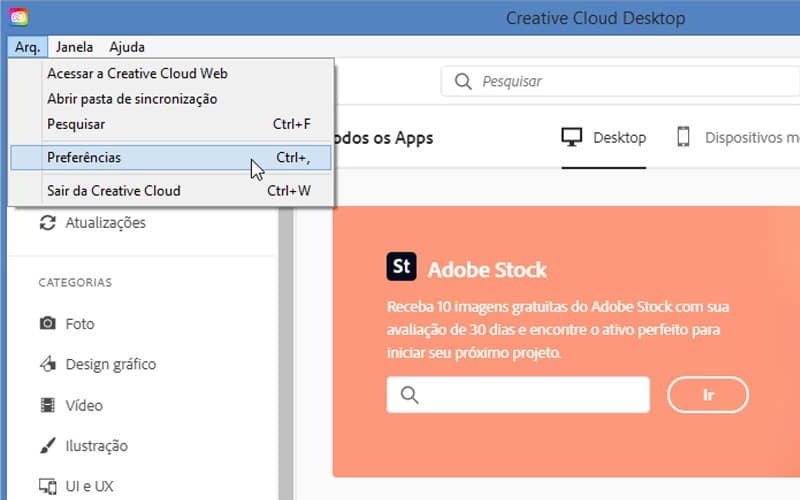Open the Ilustração category
The image size is (800, 500).
coord(84,446)
